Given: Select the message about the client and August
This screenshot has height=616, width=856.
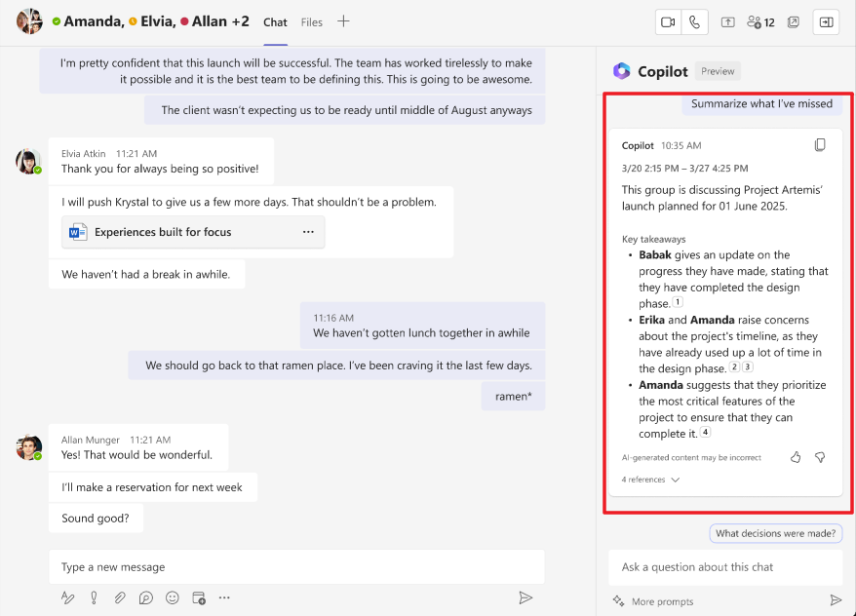Looking at the screenshot, I should pos(345,110).
